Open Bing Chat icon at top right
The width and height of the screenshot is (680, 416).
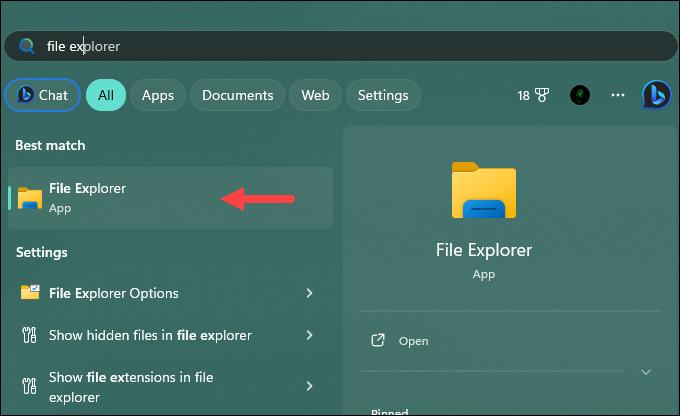[656, 95]
